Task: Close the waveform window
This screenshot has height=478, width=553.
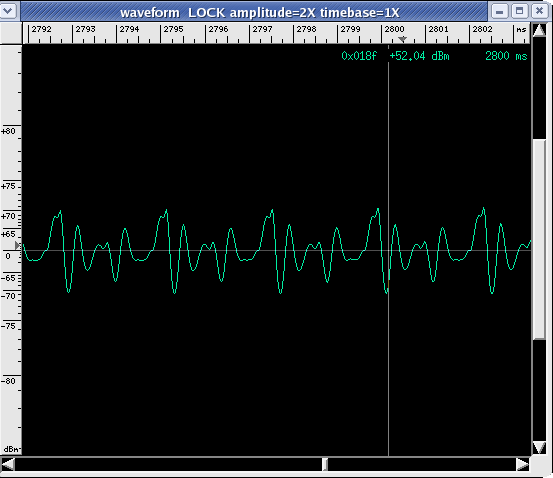Action: coord(539,11)
